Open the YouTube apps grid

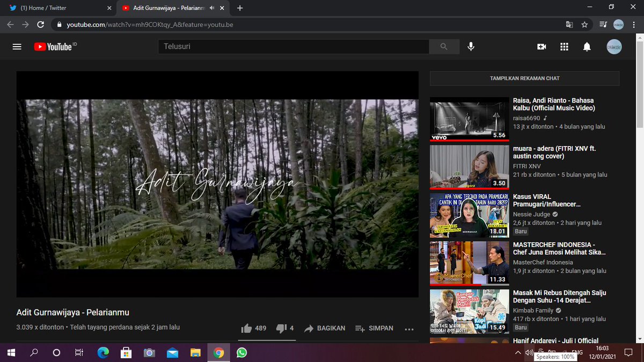(x=564, y=47)
